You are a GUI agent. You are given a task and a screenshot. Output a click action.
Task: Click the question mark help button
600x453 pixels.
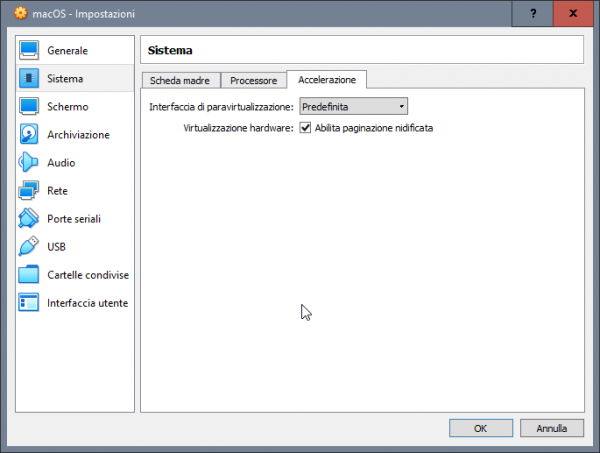pos(533,13)
